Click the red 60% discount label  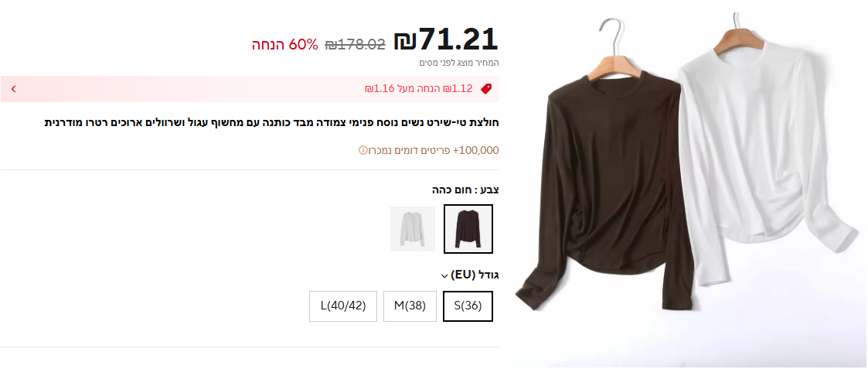point(286,45)
